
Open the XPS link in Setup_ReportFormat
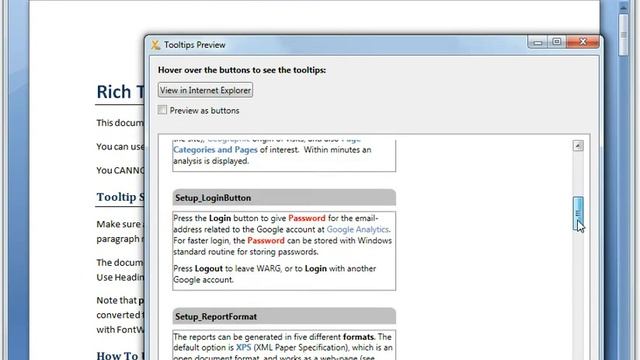coord(243,348)
